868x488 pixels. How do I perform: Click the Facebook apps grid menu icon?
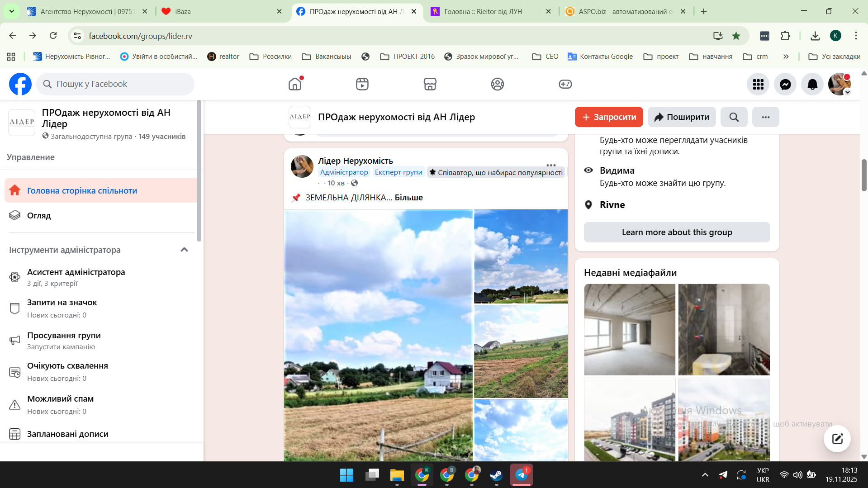point(758,84)
